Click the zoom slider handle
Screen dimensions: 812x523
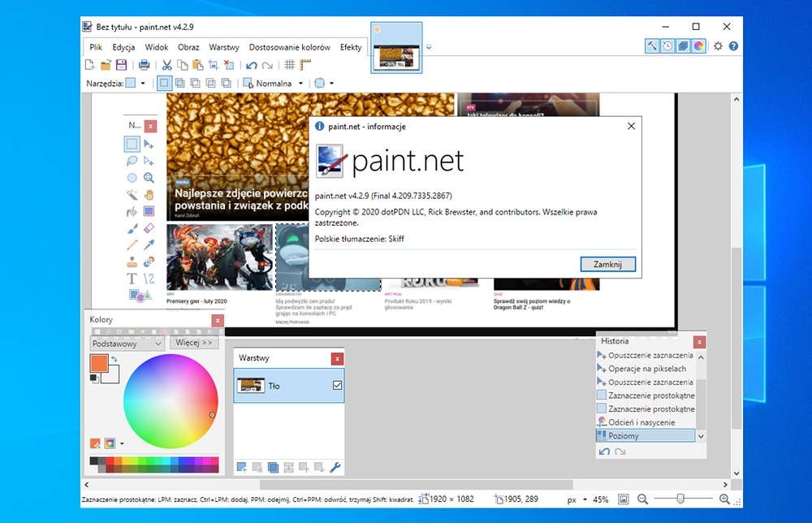tap(680, 499)
